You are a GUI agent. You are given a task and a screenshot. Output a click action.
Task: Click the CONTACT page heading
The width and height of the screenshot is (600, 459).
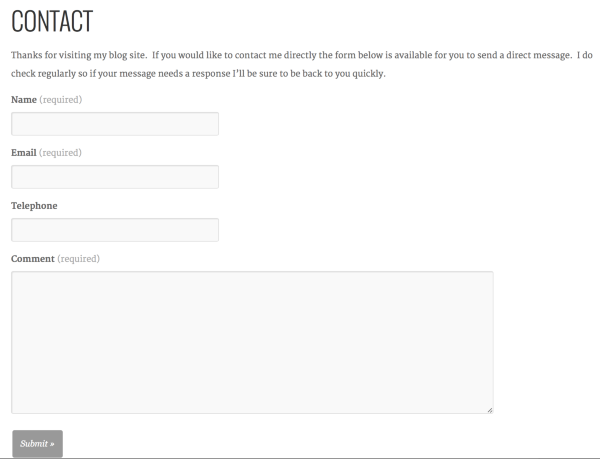pos(52,21)
